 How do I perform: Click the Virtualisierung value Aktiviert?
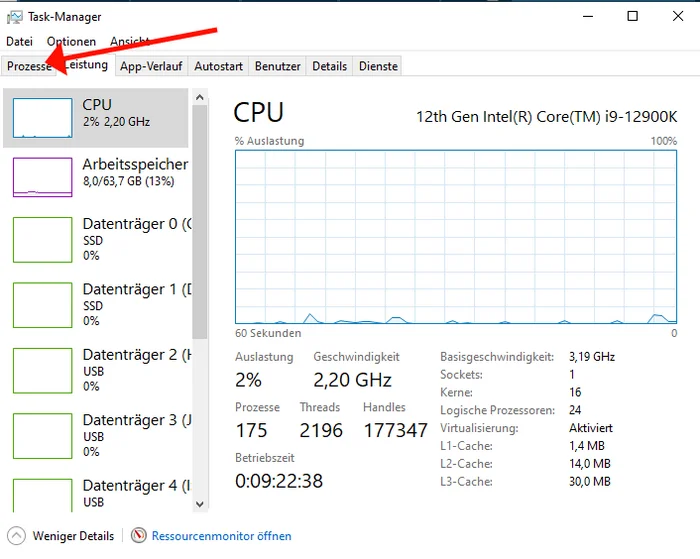coord(591,428)
